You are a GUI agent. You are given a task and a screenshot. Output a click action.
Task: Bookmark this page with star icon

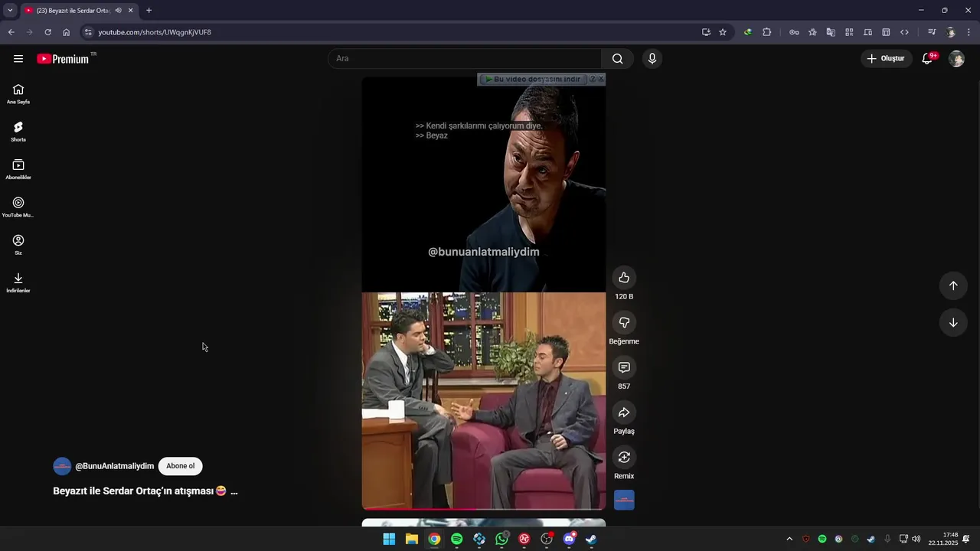(723, 32)
